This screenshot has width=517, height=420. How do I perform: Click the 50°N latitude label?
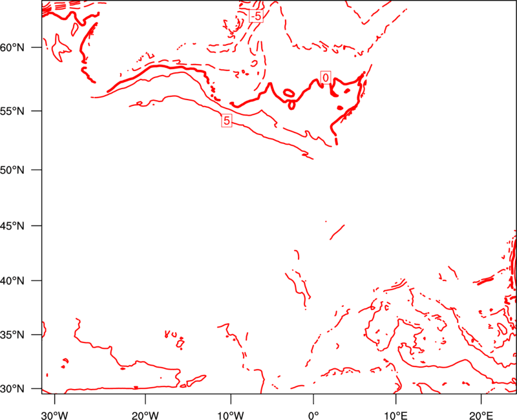pos(12,170)
